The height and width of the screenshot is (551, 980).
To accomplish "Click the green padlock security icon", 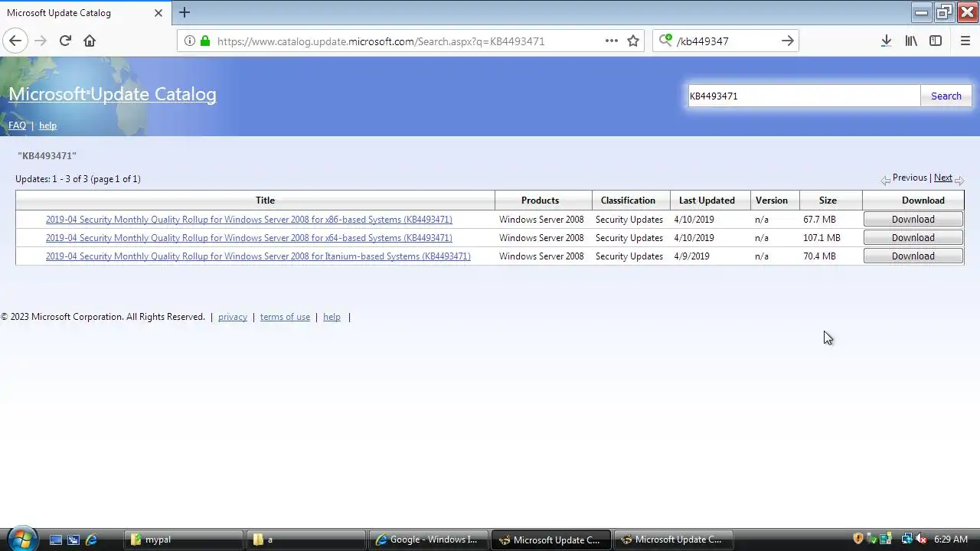I will coord(204,41).
